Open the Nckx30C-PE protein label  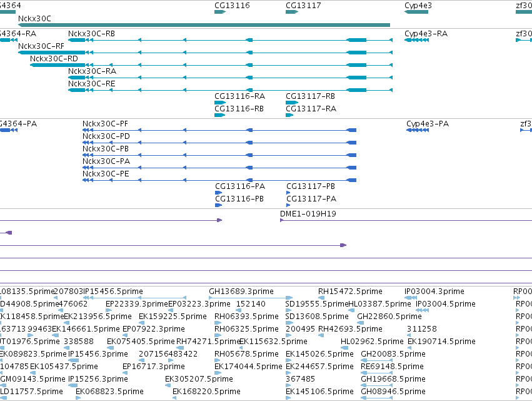106,174
